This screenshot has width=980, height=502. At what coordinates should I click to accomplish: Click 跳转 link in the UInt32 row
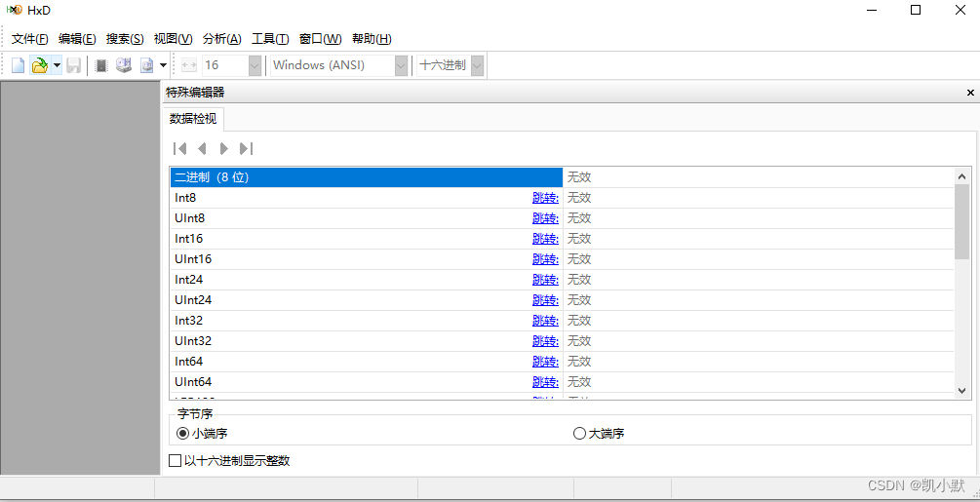tap(546, 341)
